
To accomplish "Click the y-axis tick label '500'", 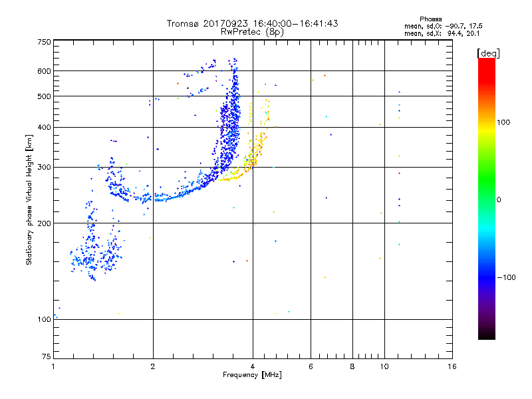I will pyautogui.click(x=45, y=96).
